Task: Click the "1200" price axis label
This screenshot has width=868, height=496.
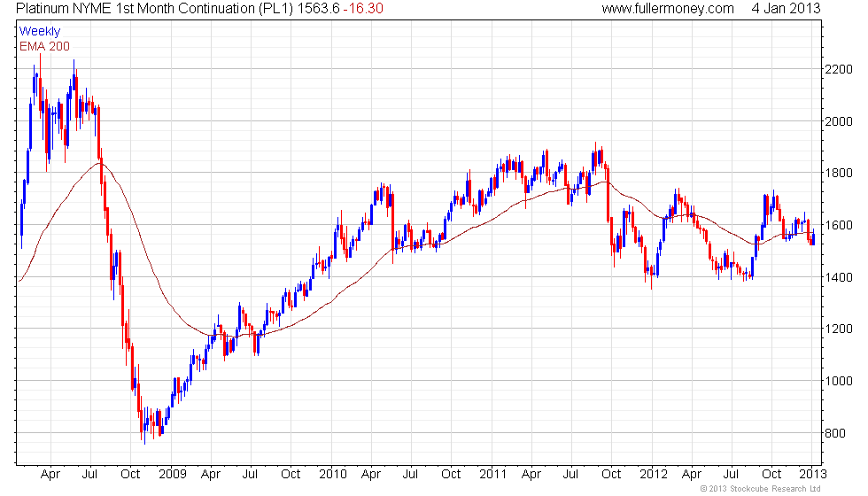Action: (838, 329)
